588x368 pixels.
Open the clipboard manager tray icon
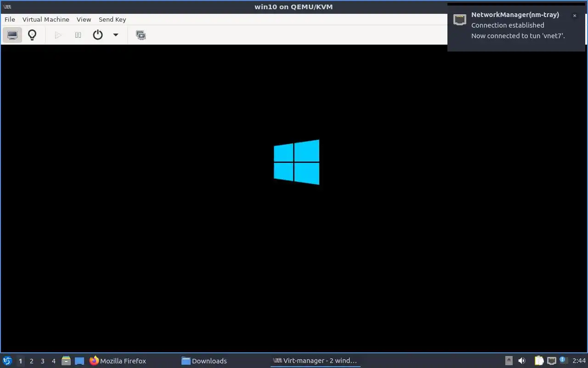click(539, 361)
